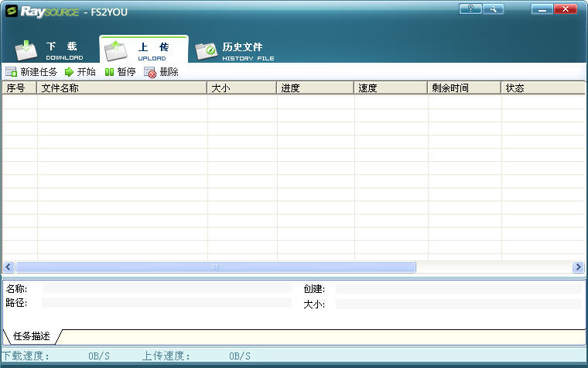Click the Progress (进度) column header
The height and width of the screenshot is (368, 588).
315,88
